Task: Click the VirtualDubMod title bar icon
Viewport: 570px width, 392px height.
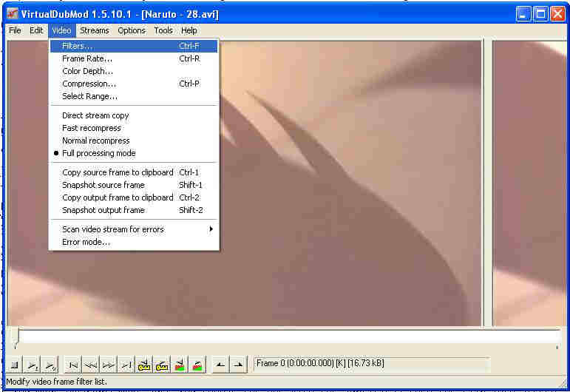Action: click(x=13, y=14)
